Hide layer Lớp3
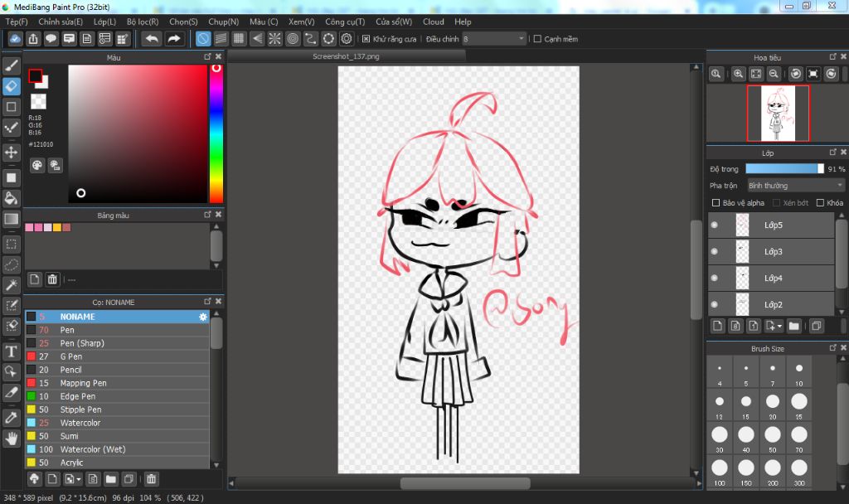Image resolution: width=849 pixels, height=504 pixels. (x=715, y=252)
